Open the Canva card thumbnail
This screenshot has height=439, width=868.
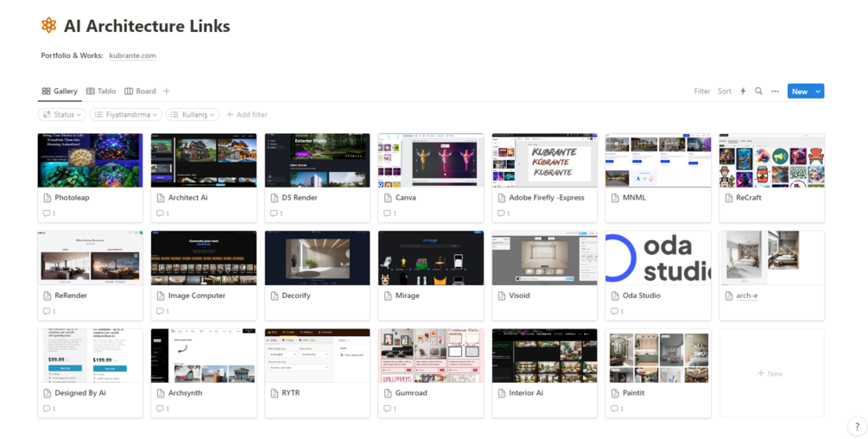(431, 160)
